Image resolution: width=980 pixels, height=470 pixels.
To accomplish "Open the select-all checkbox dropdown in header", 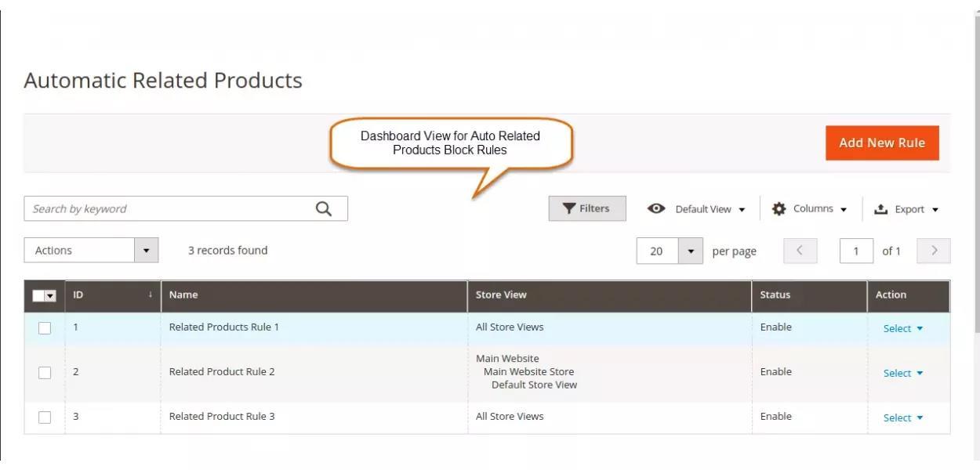I will coord(51,296).
